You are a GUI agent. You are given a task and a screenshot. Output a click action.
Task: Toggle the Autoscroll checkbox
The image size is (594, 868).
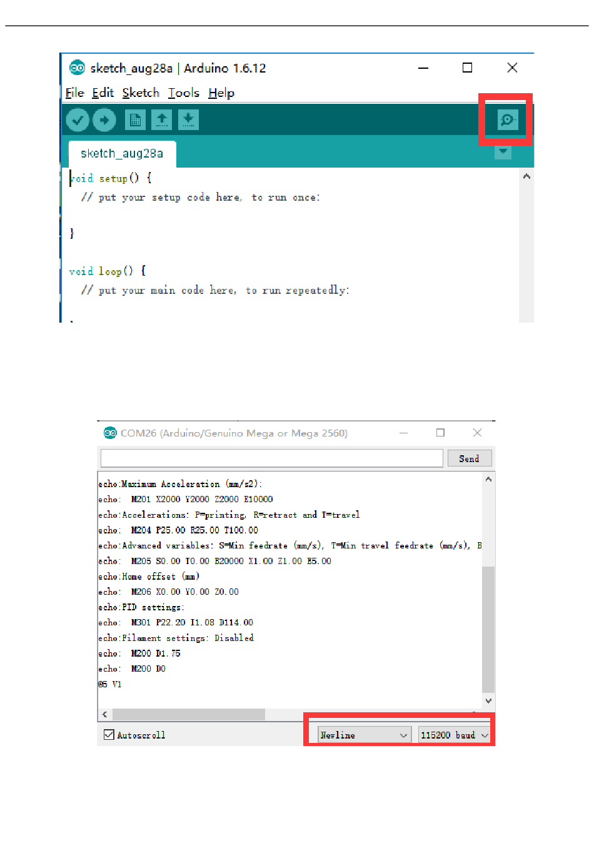click(x=109, y=735)
